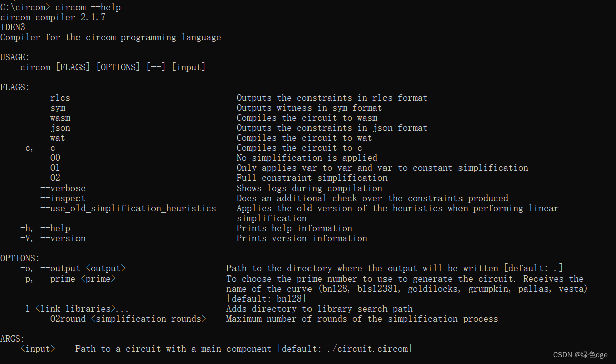Click the --verbose flag entry
The width and height of the screenshot is (616, 364).
click(x=63, y=188)
